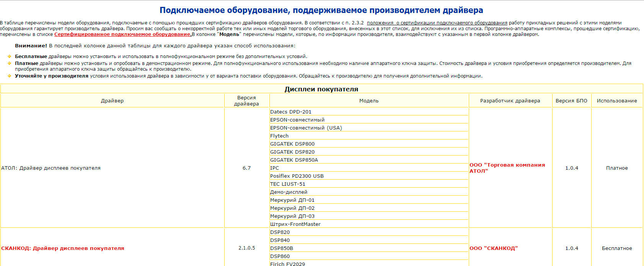Image resolution: width=644 pixels, height=266 pixels.
Task: Select the Демо-дисплей model row
Action: tap(369, 192)
